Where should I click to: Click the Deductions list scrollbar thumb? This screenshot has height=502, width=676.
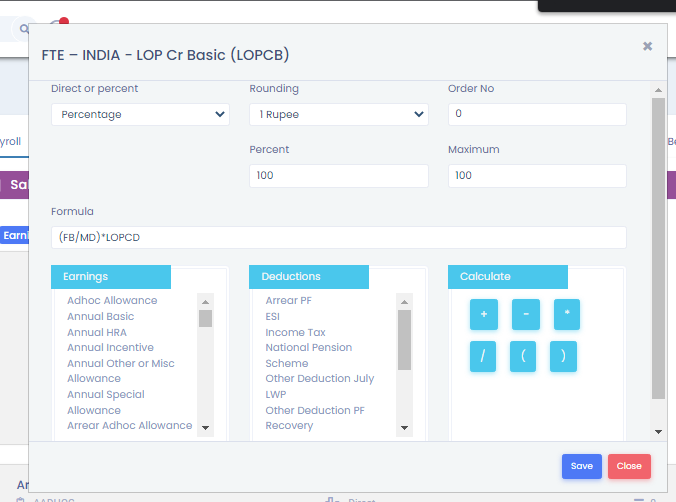coord(404,340)
